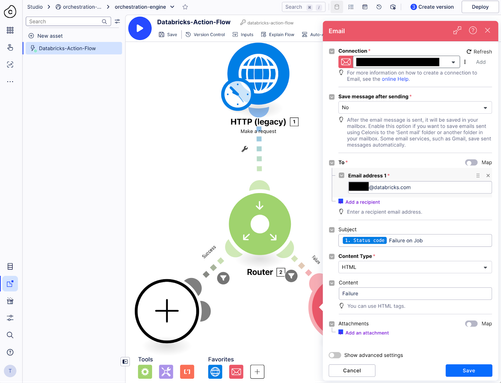Image resolution: width=501 pixels, height=383 pixels.
Task: Click the Add a recipient link
Action: coord(362,202)
